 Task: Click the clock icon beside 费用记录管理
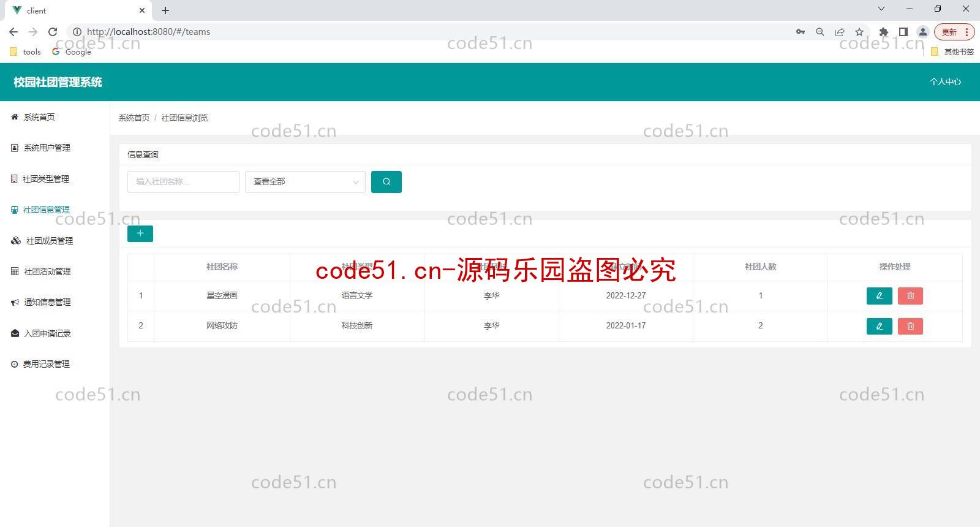[15, 364]
